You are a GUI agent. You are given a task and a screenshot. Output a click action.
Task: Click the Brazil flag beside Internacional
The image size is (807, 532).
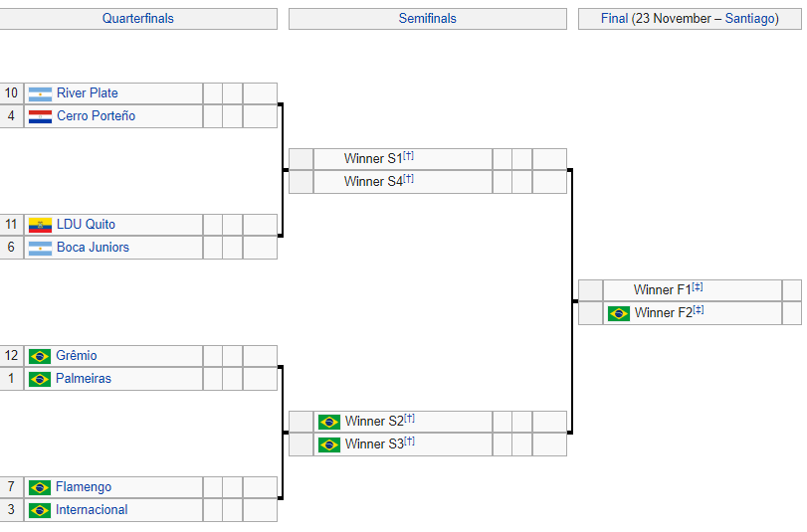coord(40,510)
